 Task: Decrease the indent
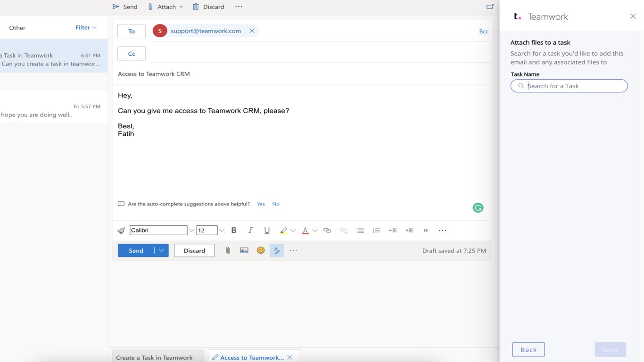(x=393, y=230)
